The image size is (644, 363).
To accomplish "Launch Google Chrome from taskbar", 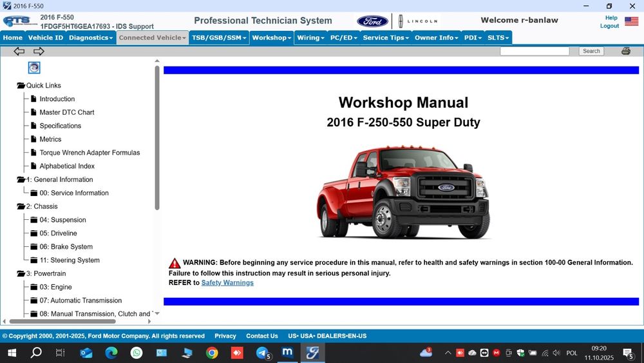I will 212,353.
